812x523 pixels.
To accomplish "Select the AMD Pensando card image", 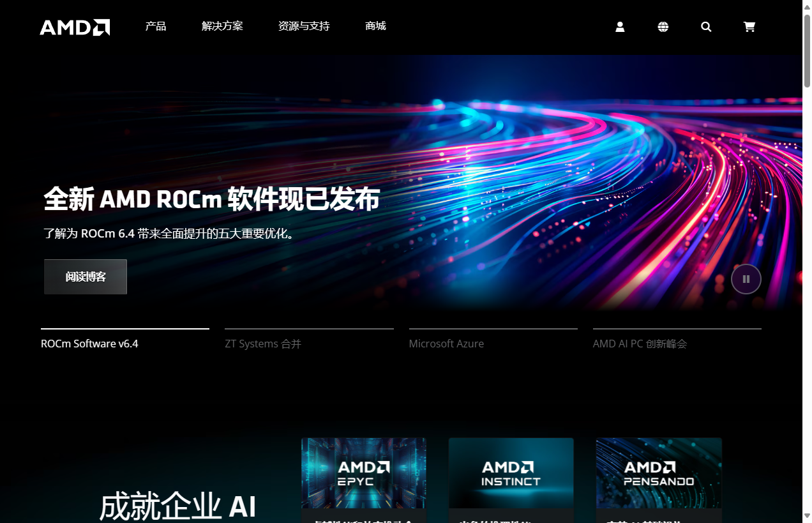I will (658, 473).
